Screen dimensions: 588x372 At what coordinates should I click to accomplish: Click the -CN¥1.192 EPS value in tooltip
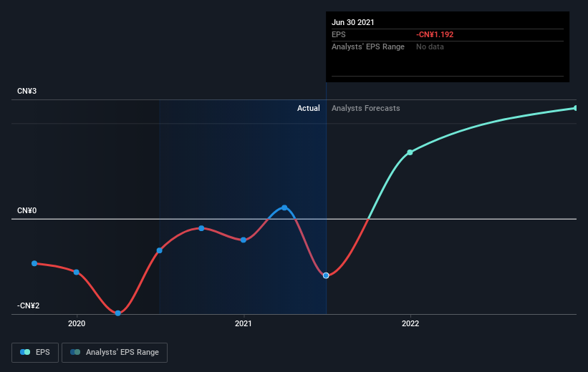point(435,34)
